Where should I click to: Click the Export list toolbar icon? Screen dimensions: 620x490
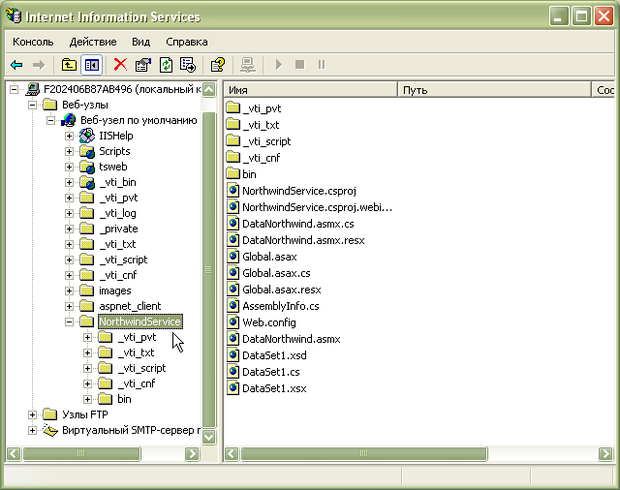(x=188, y=64)
